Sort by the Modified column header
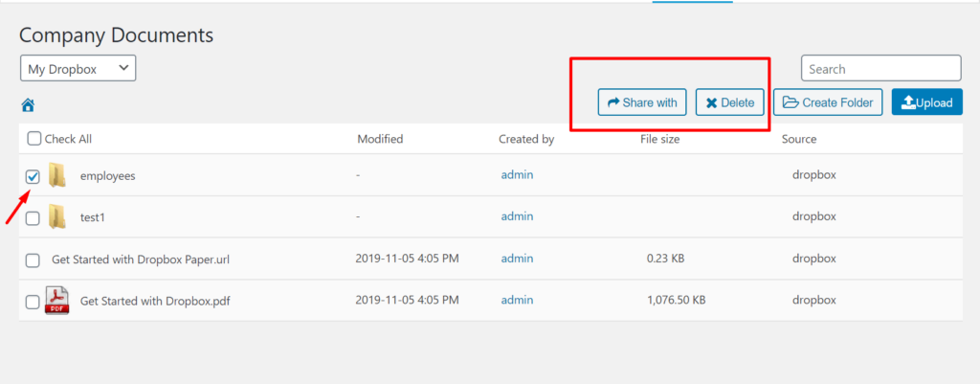 (x=380, y=139)
